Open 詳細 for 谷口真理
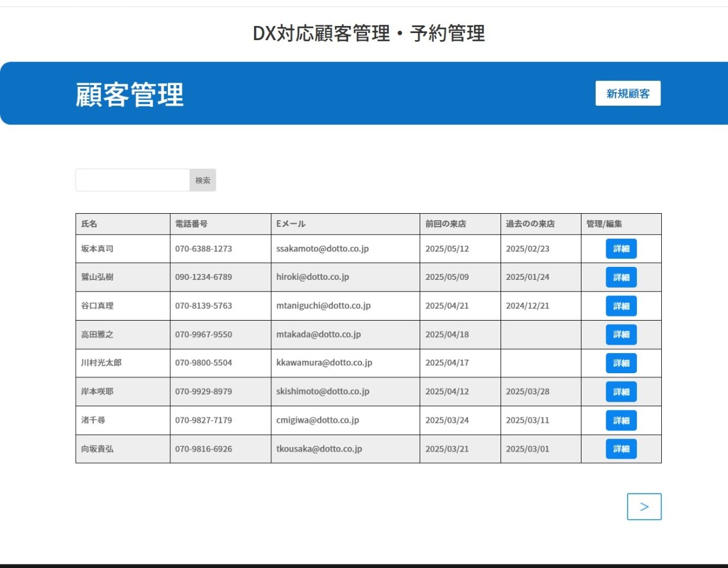This screenshot has height=568, width=728. (621, 306)
